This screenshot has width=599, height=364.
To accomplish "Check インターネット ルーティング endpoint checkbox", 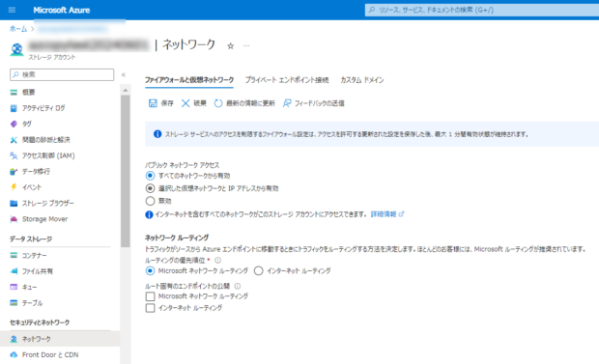I will (150, 308).
